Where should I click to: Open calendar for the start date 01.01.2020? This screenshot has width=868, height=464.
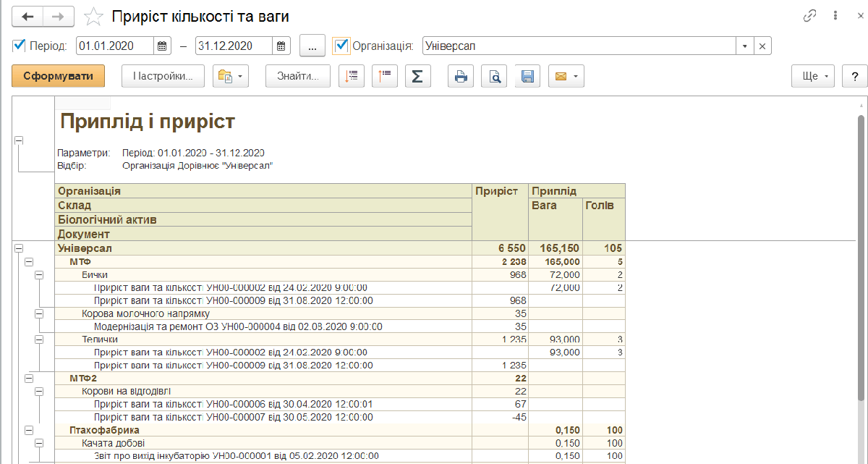tap(163, 46)
